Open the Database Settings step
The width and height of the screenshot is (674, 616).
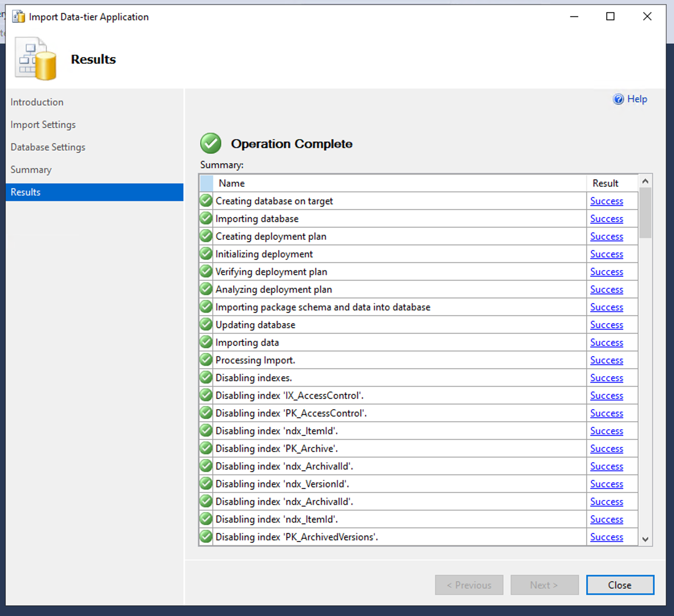click(x=48, y=147)
